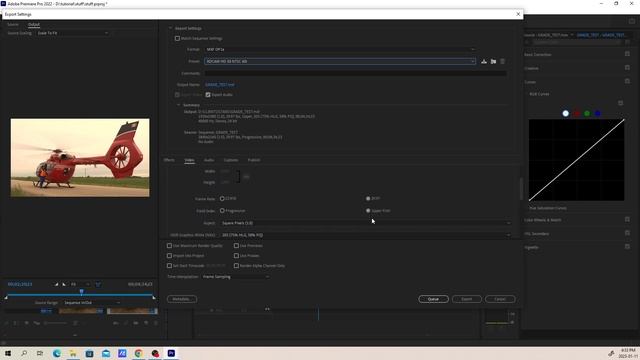Viewport: 640px width, 360px height.
Task: Select Upper First field order radio
Action: tap(368, 211)
